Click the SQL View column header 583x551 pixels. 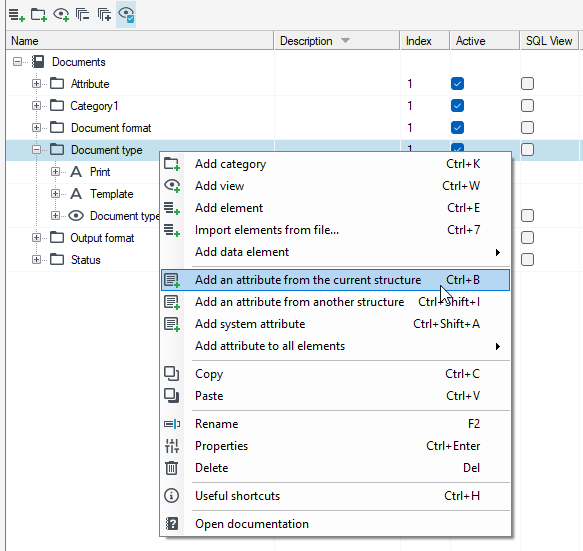pos(549,41)
